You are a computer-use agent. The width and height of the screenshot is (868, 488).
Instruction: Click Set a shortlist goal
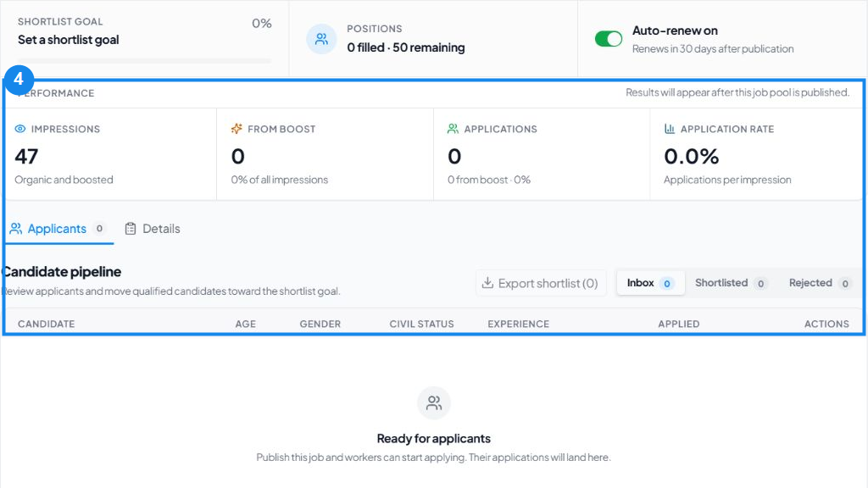(68, 40)
